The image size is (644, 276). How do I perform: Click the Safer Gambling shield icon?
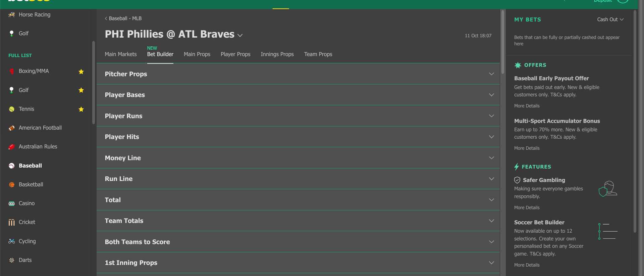[x=517, y=180]
